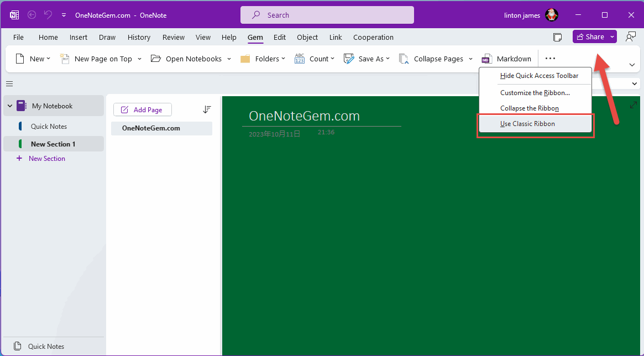Click the Count icon
The width and height of the screenshot is (644, 356).
coord(300,59)
